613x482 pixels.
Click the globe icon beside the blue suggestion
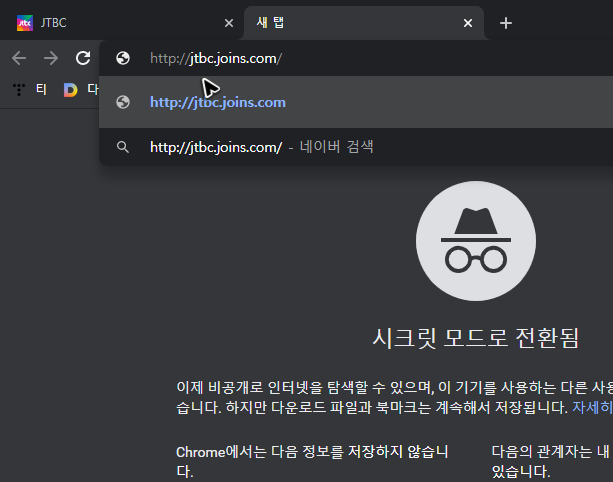point(123,102)
